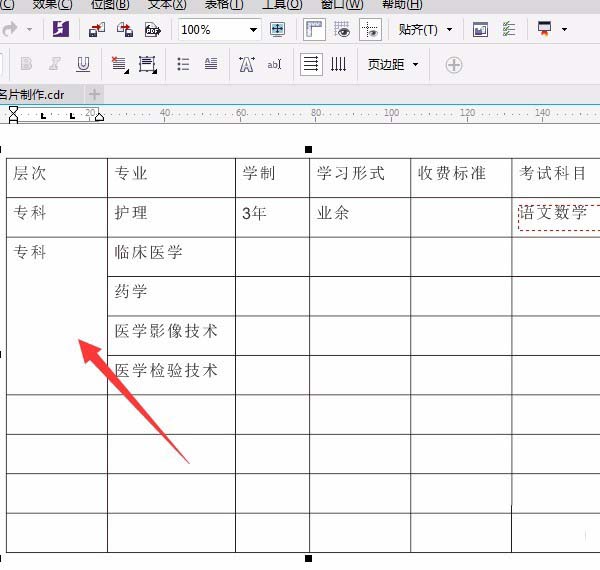Open the 帮助(H) menu

[402, 4]
